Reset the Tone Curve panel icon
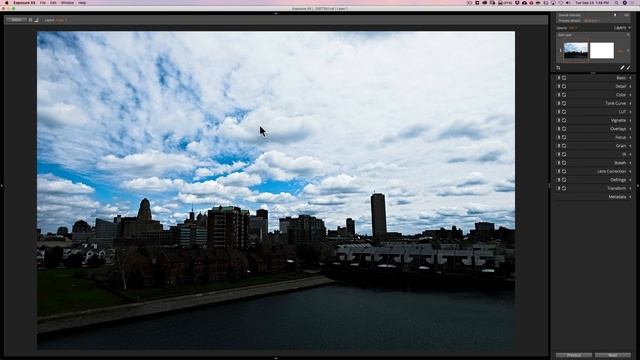This screenshot has height=360, width=640. coord(564,103)
